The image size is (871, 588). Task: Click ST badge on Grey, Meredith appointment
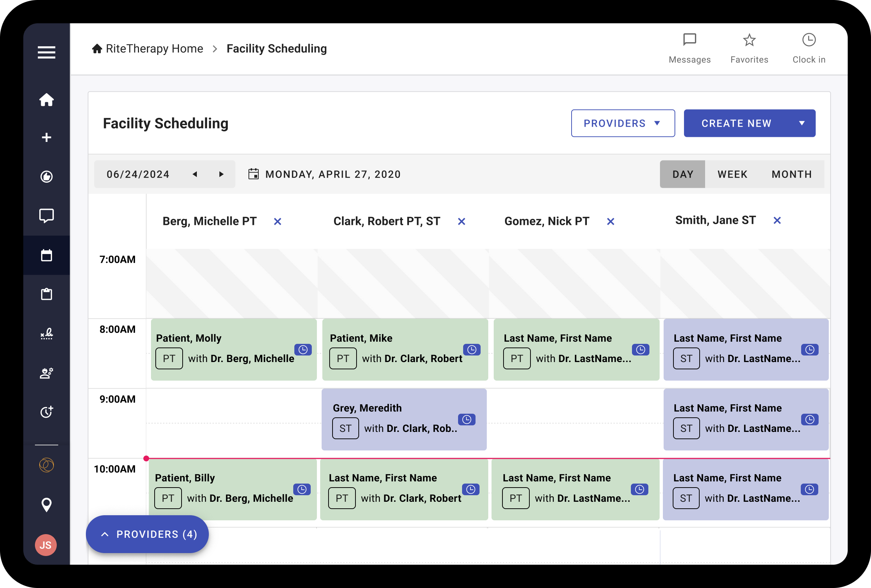[345, 428]
